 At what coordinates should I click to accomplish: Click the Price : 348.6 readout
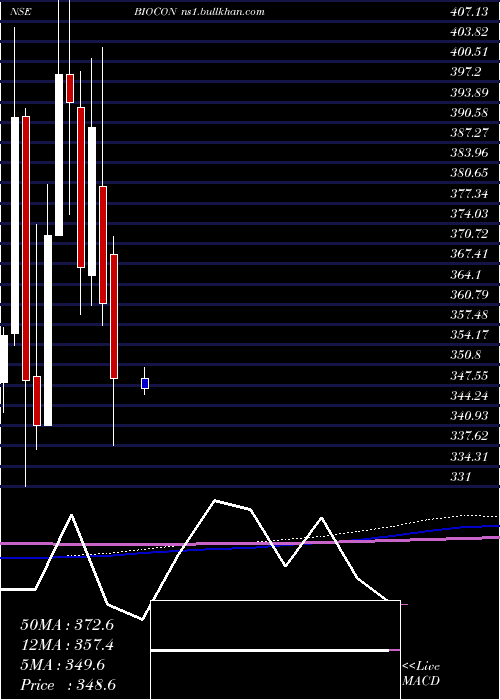click(x=68, y=685)
